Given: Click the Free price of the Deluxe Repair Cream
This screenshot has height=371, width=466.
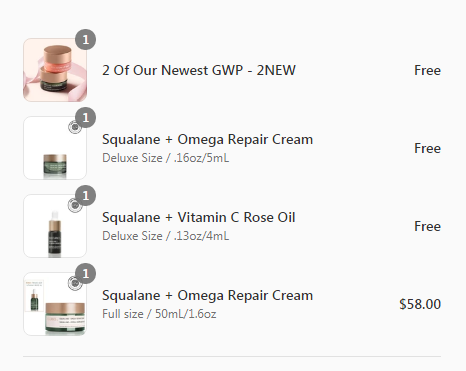Looking at the screenshot, I should coord(427,148).
